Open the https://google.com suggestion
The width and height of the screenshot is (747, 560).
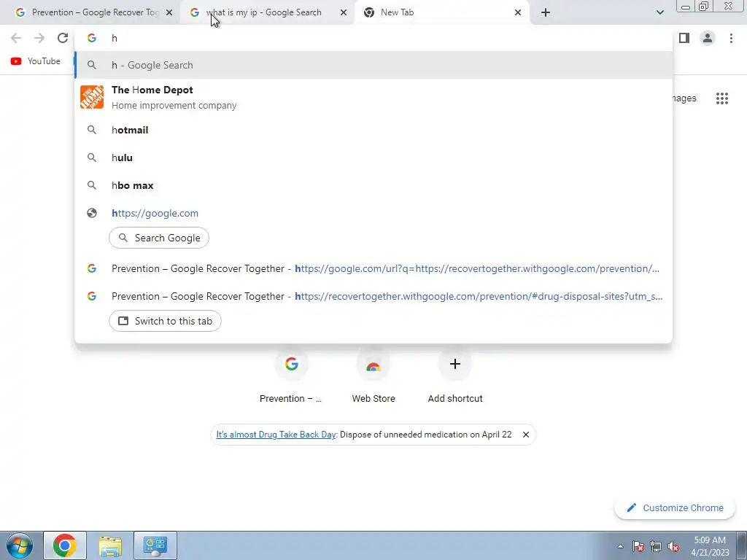point(373,214)
